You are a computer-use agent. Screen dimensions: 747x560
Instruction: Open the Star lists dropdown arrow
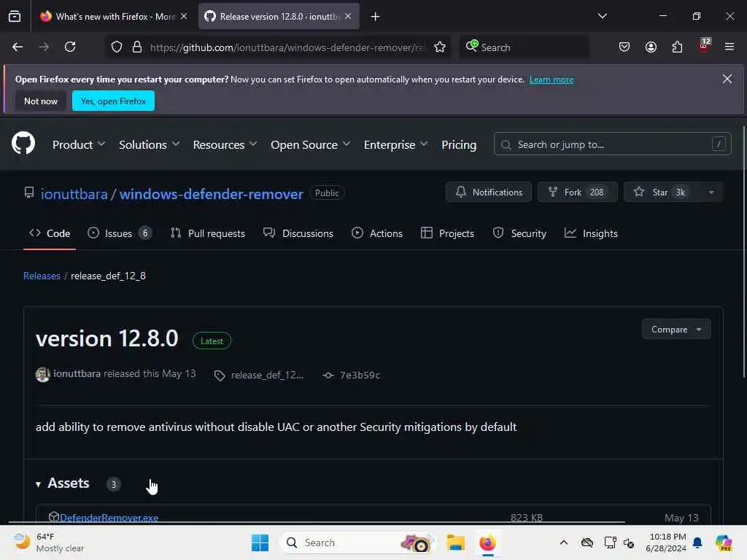click(x=711, y=192)
